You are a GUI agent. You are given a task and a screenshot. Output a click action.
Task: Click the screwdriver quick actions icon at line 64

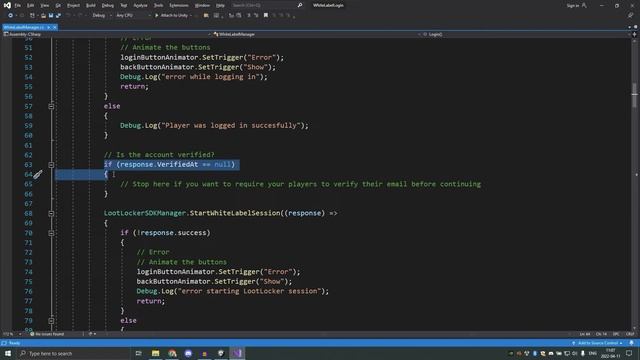(38, 175)
